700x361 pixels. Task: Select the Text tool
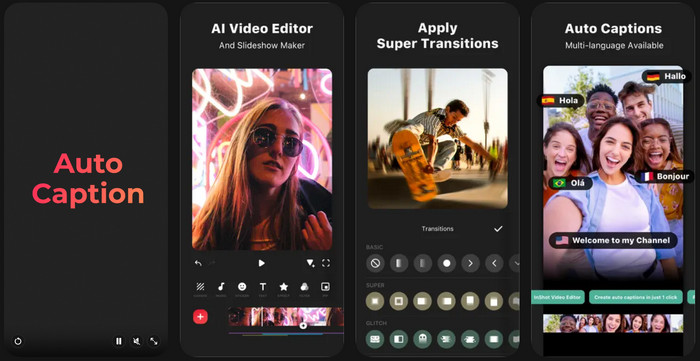[x=263, y=289]
